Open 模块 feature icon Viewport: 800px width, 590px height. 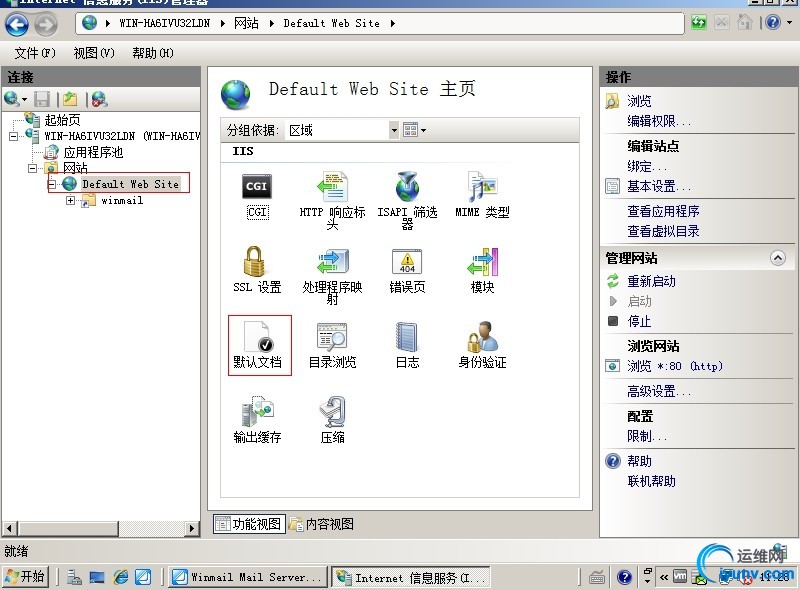coord(482,271)
